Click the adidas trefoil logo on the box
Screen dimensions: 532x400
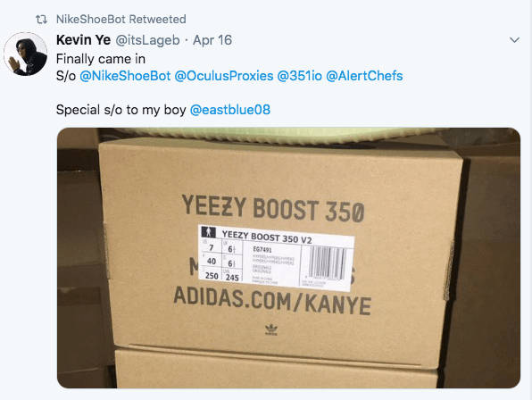[271, 329]
